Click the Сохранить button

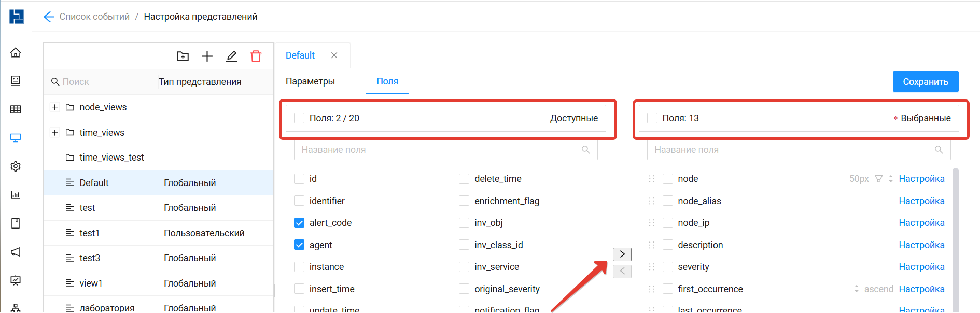tap(925, 82)
